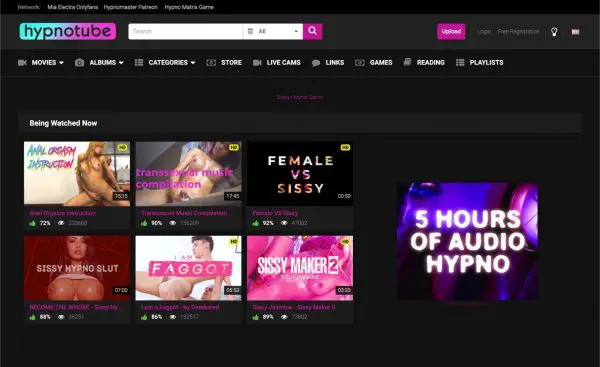
Task: Open the Hypnomaster Patreon network link
Action: [x=130, y=7]
